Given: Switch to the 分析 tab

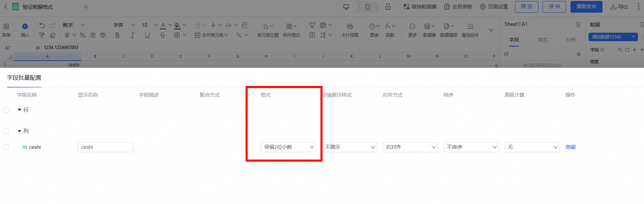Looking at the screenshot, I should pyautogui.click(x=571, y=40).
